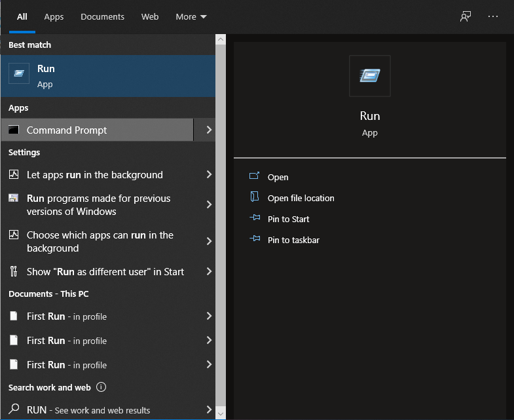The height and width of the screenshot is (420, 514).
Task: Open the Run app best match
Action: coord(108,76)
